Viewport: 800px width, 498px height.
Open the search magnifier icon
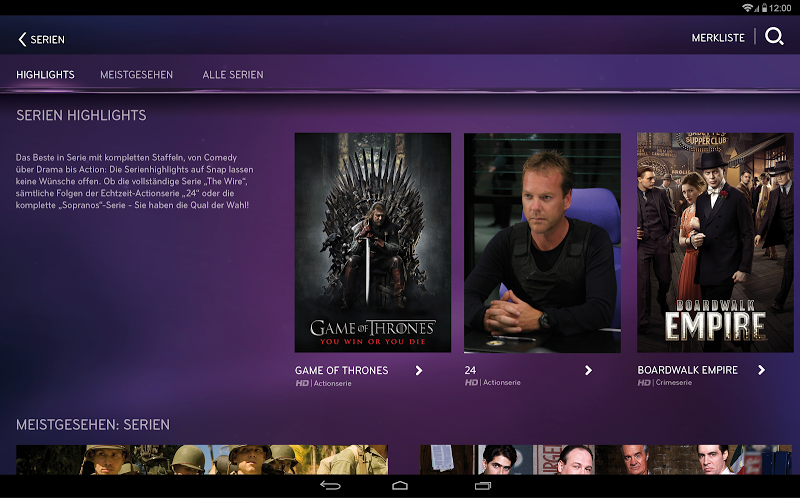click(774, 37)
